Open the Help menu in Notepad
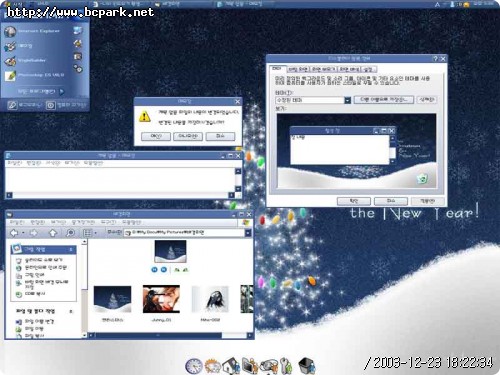Image resolution: width=500 pixels, height=375 pixels. pyautogui.click(x=93, y=163)
